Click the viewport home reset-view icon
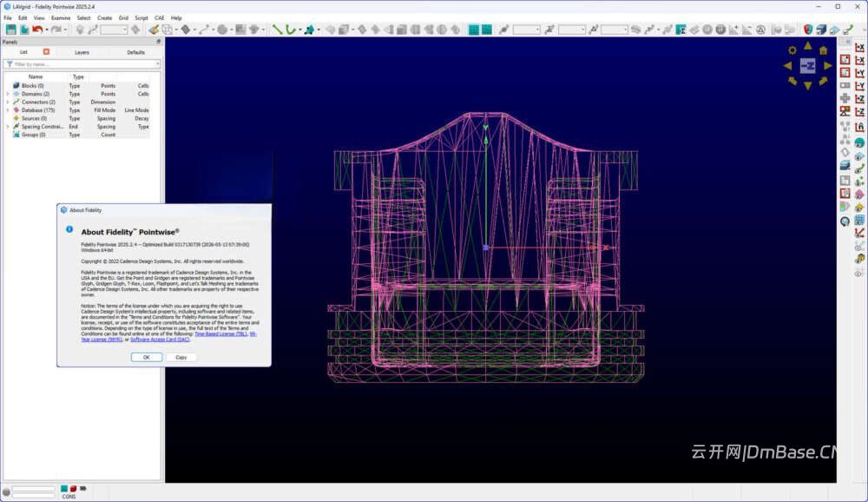 [824, 50]
